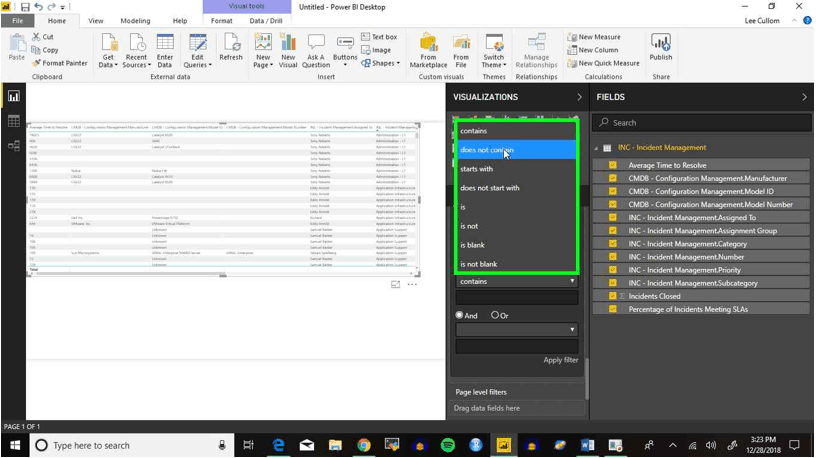Switch to the Modeling ribbon tab

pos(135,21)
